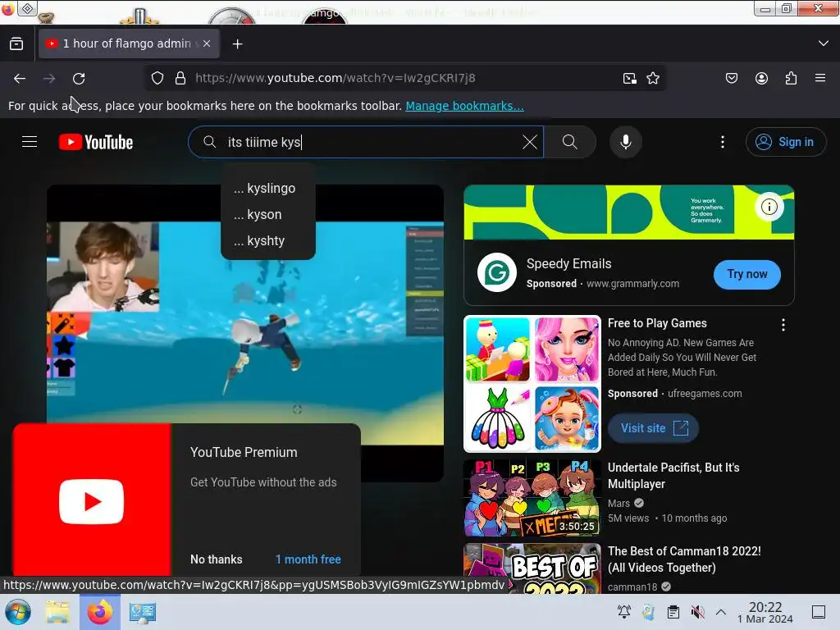
Task: Click the YouTube logo
Action: (x=96, y=142)
